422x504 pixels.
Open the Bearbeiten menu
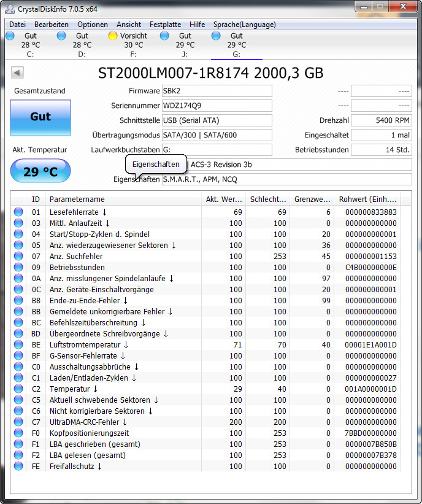point(52,25)
